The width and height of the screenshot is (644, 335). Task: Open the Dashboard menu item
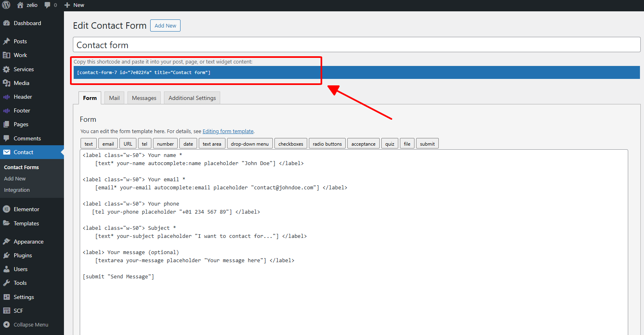tap(32, 23)
